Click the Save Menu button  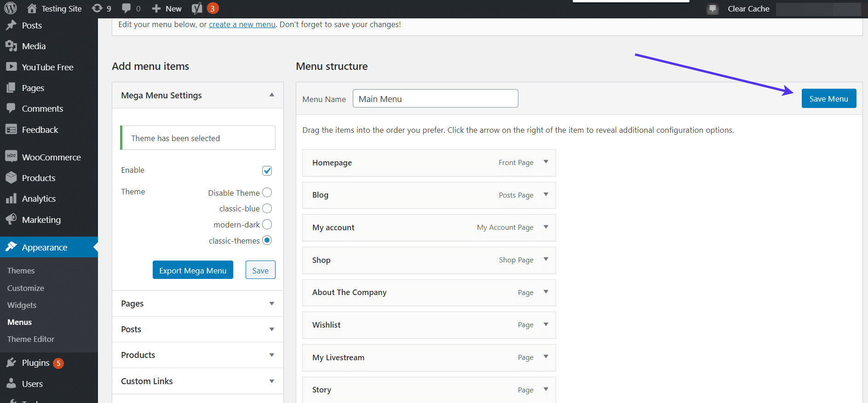pos(828,99)
